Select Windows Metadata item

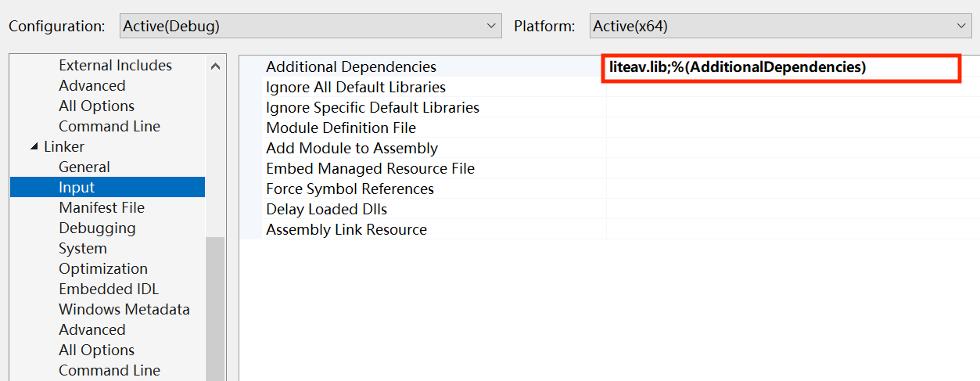pos(124,309)
